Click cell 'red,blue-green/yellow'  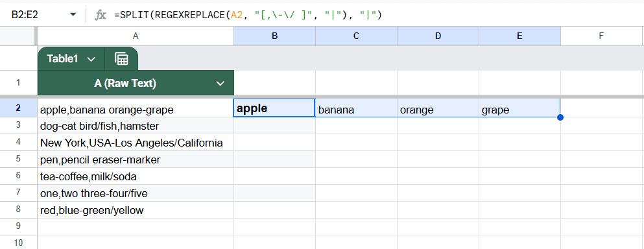(136, 210)
